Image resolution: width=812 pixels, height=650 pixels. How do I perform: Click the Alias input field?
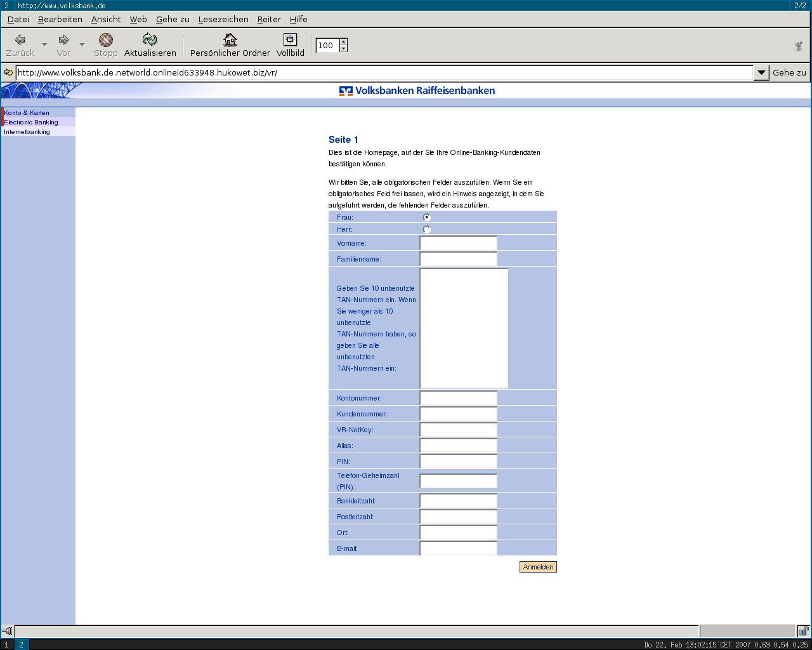459,446
